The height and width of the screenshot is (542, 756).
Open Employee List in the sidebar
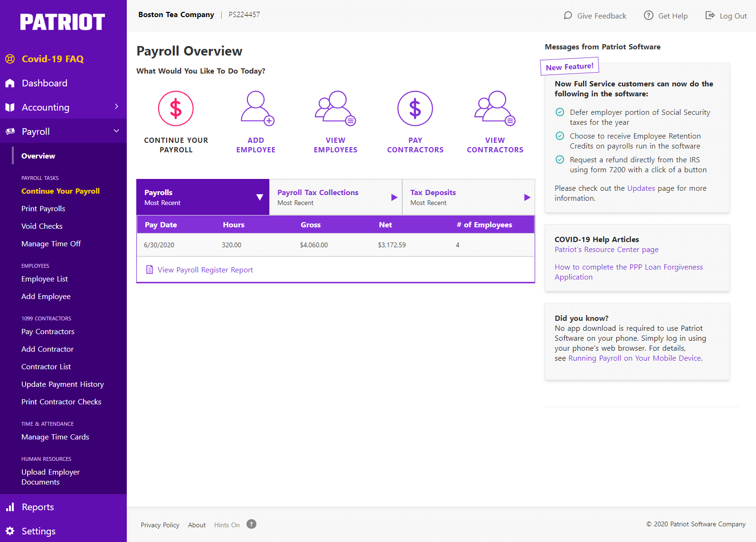pos(45,279)
